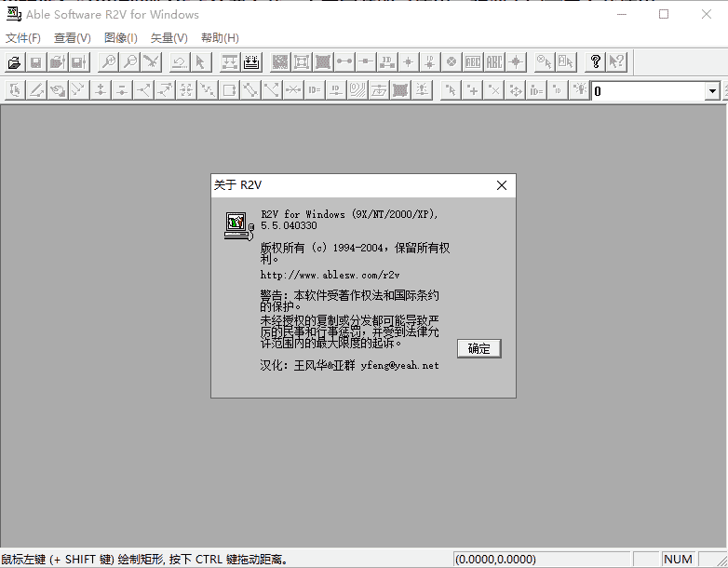Screen dimensions: 728x568
Task: Minimize the Able Software R2V window
Action: (x=622, y=14)
